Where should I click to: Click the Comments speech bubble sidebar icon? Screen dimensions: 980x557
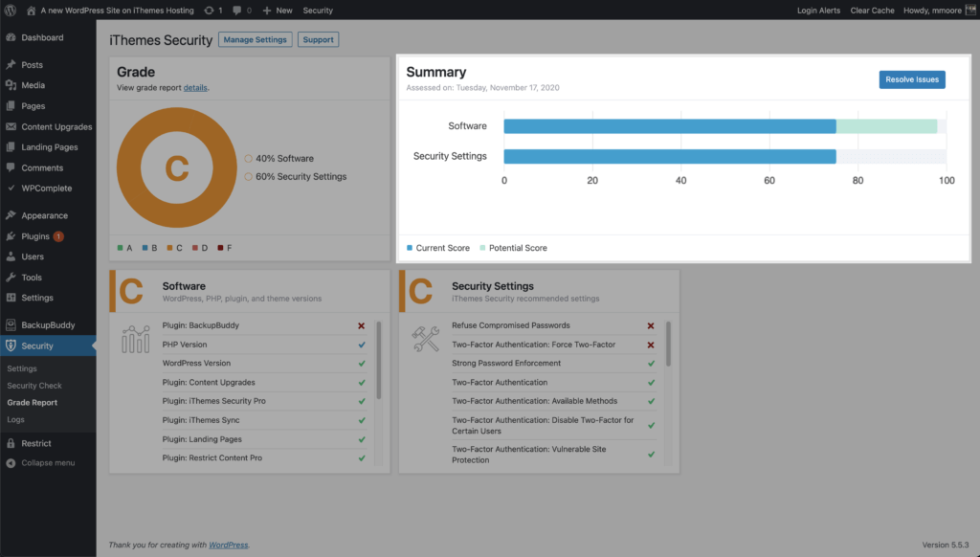[11, 167]
